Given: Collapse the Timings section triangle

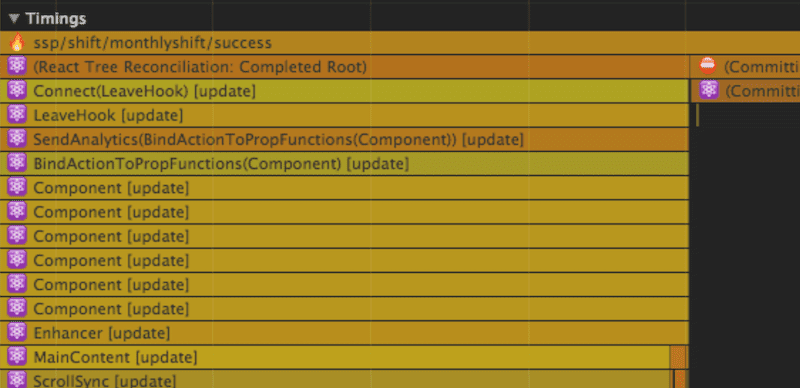Looking at the screenshot, I should tap(14, 19).
